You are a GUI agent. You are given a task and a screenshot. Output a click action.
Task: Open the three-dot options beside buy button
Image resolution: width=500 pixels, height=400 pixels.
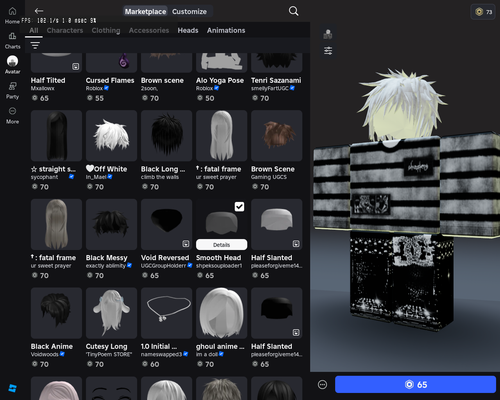coord(322,385)
